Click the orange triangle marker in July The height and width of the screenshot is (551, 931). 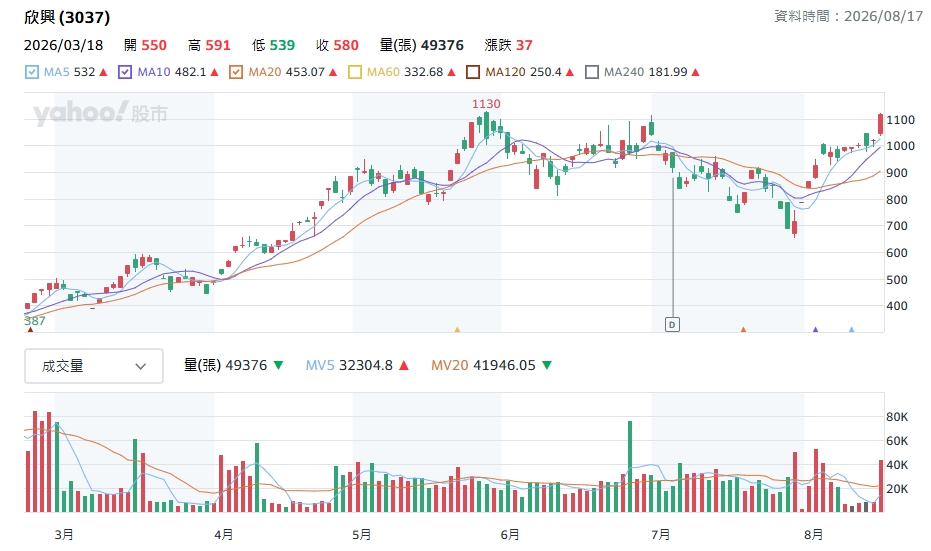(743, 330)
